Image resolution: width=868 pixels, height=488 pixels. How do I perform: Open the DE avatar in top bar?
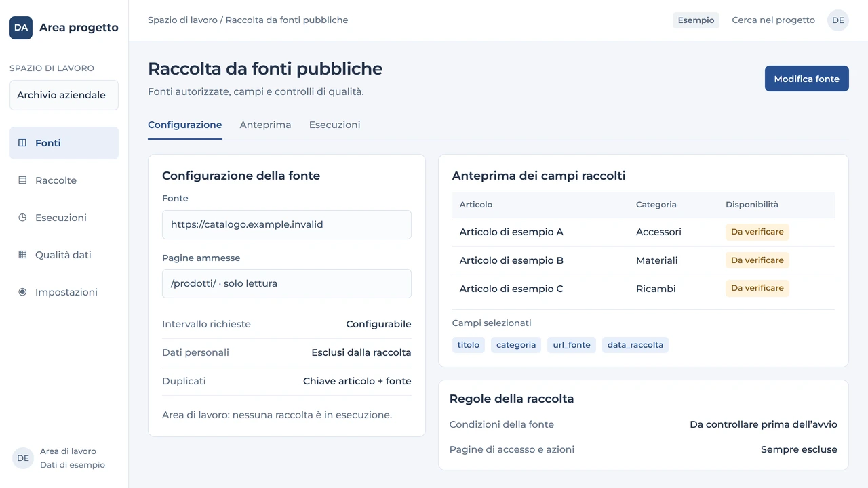[x=838, y=20]
